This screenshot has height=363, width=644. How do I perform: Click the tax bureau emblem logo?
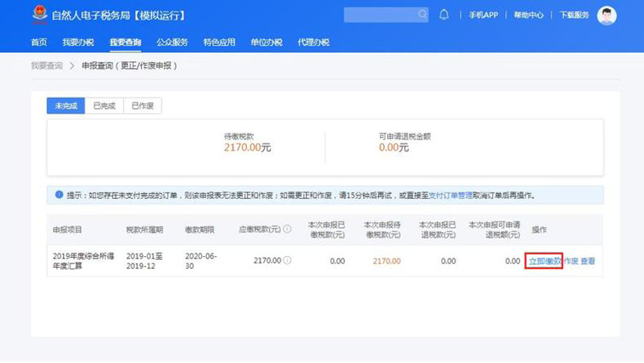40,14
